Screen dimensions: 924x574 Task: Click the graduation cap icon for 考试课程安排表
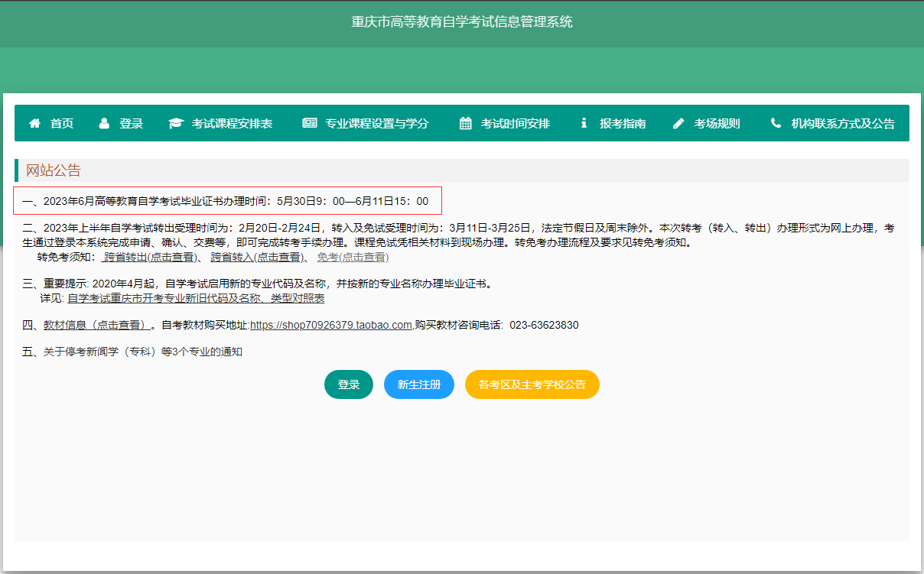click(174, 122)
